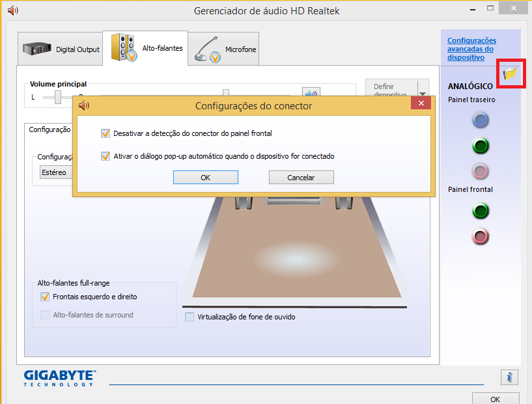Open the Estéreo configuration combo box
This screenshot has height=404, width=532.
pyautogui.click(x=56, y=172)
